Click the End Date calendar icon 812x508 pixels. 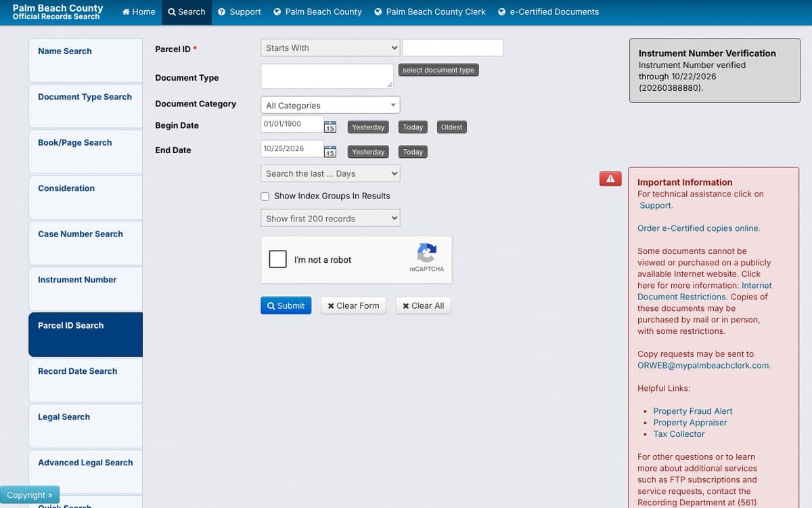point(330,152)
